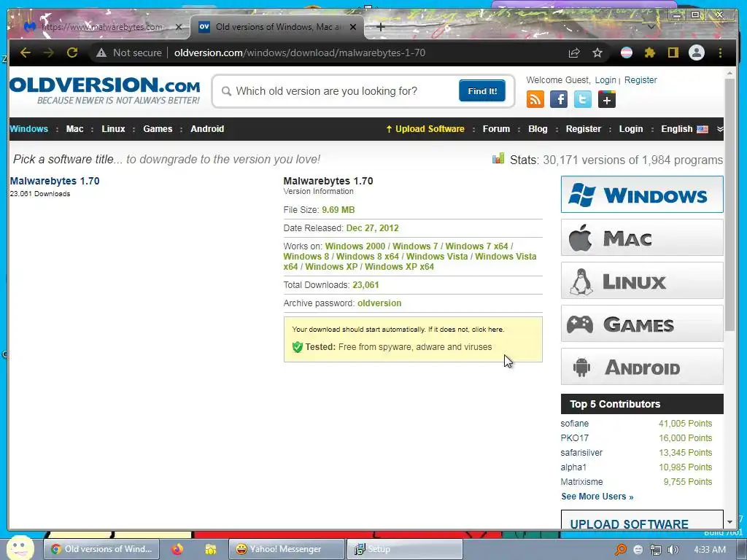Open contributor PKO17's profile

575,438
